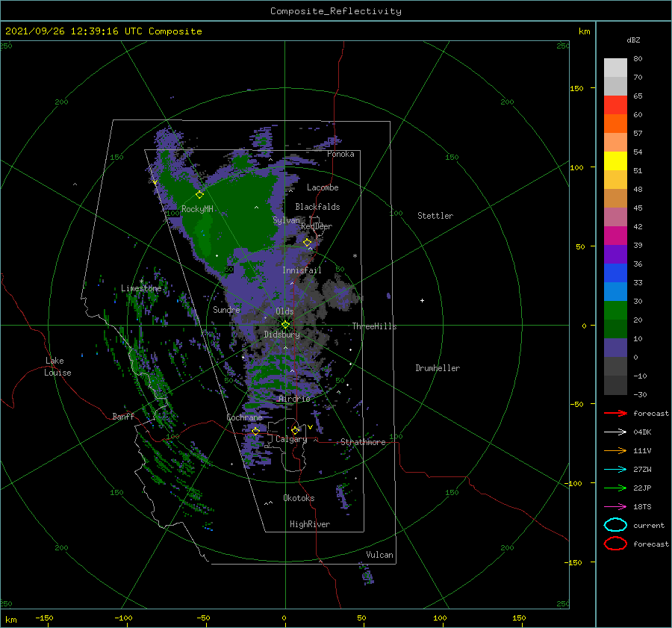Viewport: 672px width, 628px height.
Task: Click the yellow diamond marker near Cochrane
Action: click(x=255, y=431)
